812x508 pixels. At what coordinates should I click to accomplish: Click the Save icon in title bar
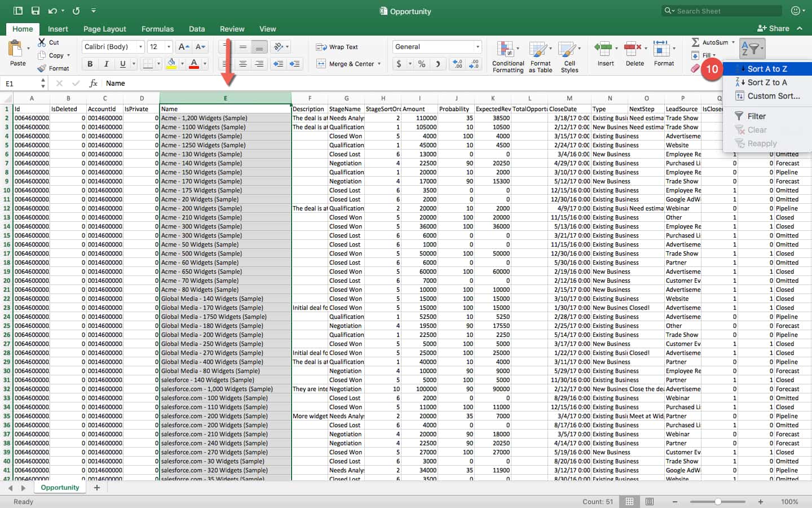point(36,11)
